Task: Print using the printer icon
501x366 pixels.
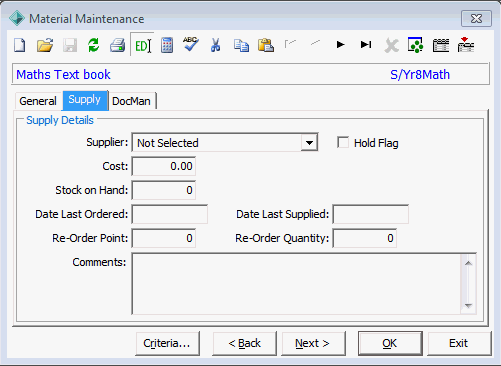Action: tap(117, 45)
